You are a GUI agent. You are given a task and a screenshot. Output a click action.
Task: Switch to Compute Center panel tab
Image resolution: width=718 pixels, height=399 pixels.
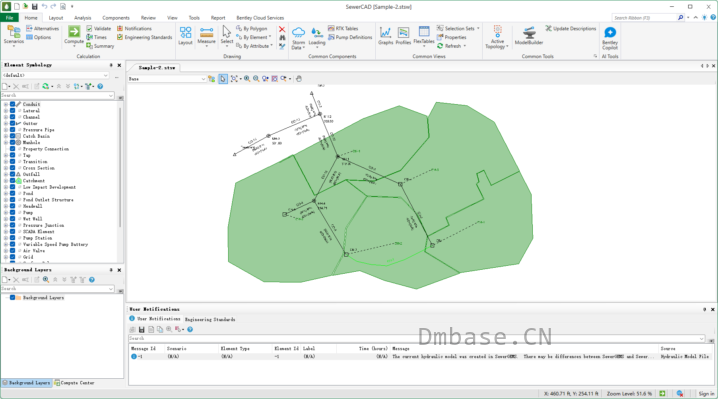tap(74, 383)
